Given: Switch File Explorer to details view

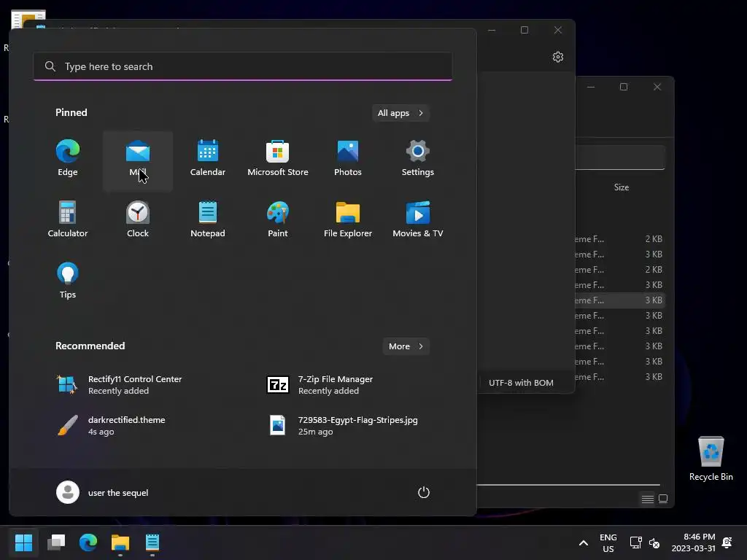Looking at the screenshot, I should [x=648, y=499].
